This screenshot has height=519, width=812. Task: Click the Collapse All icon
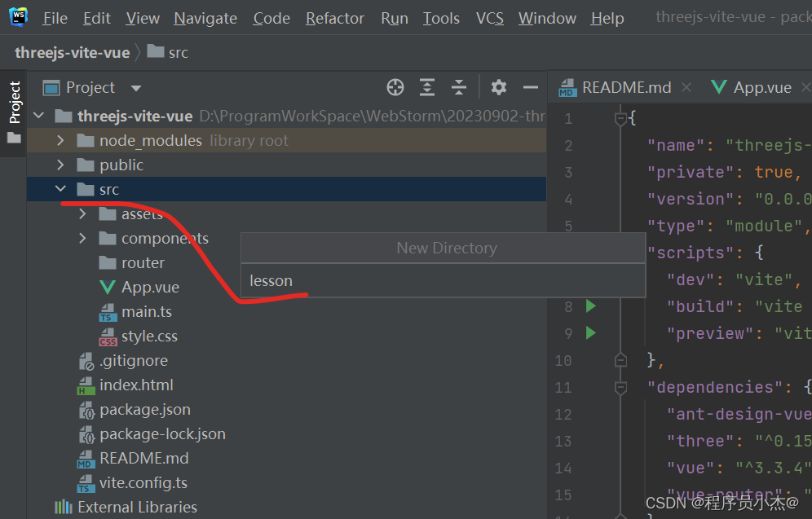tap(459, 87)
